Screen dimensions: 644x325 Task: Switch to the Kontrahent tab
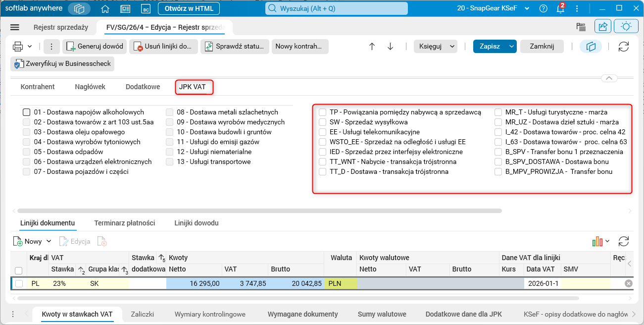(38, 87)
